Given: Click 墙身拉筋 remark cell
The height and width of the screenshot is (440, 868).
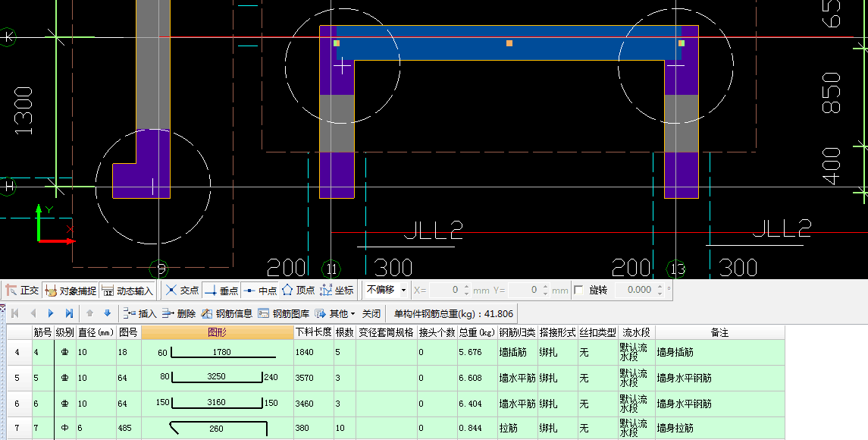Looking at the screenshot, I should pyautogui.click(x=719, y=428).
